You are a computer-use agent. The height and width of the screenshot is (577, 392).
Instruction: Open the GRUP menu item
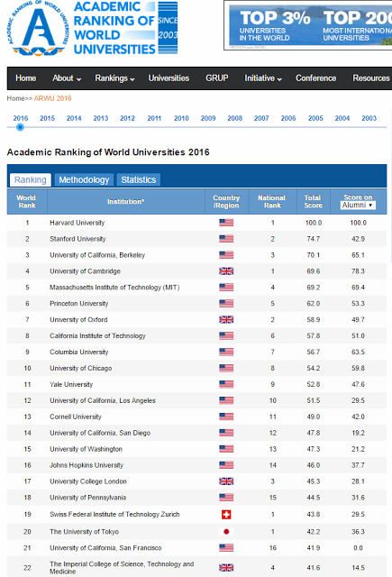tap(217, 78)
